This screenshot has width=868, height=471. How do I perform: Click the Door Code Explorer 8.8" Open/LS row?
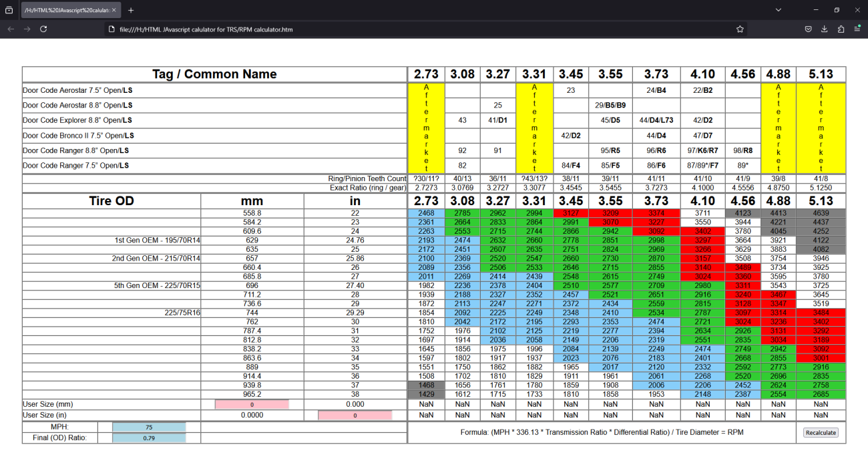[x=214, y=120]
